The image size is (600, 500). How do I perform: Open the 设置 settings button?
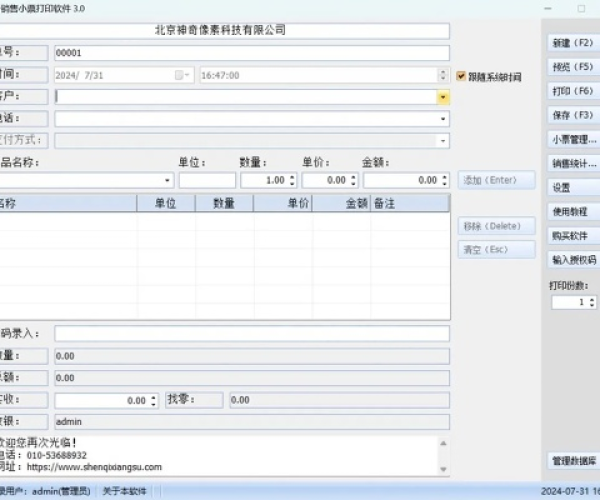pyautogui.click(x=574, y=188)
